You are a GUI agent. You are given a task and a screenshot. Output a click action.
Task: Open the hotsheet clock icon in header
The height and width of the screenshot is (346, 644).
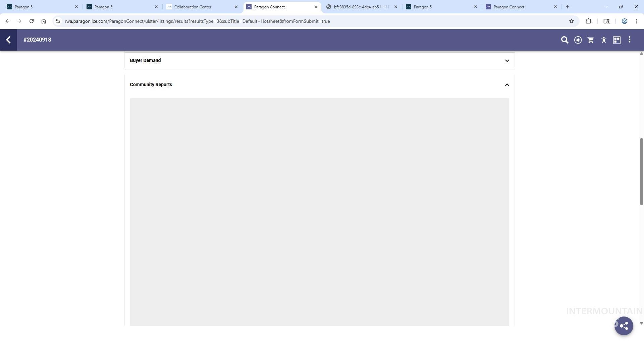coord(578,40)
